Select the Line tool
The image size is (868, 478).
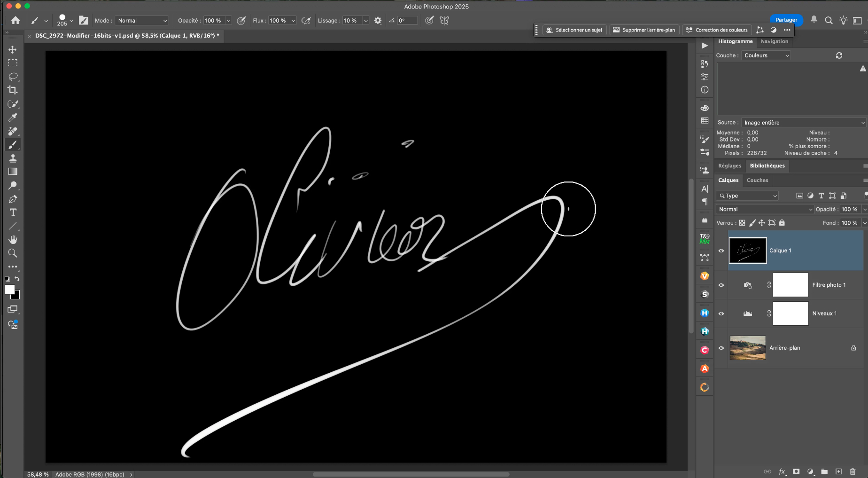13,226
